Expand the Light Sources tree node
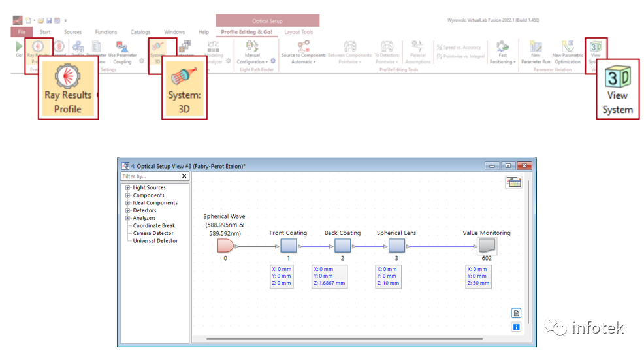The height and width of the screenshot is (354, 644). pyautogui.click(x=127, y=187)
